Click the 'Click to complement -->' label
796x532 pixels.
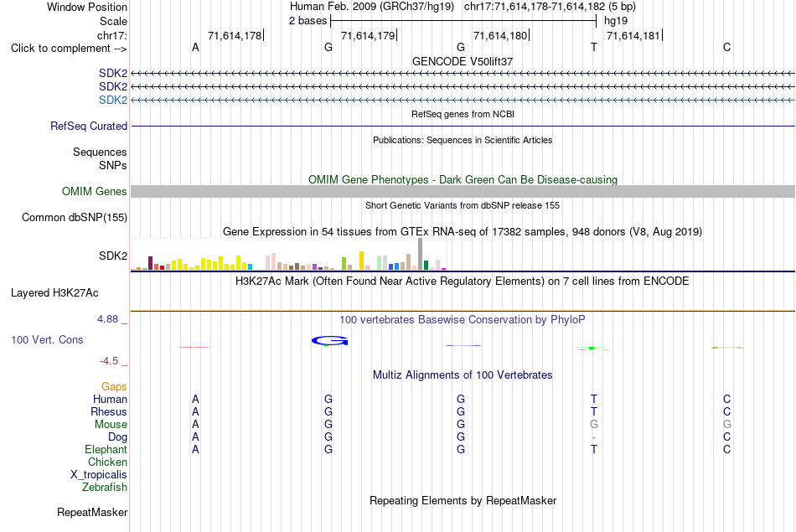point(69,49)
